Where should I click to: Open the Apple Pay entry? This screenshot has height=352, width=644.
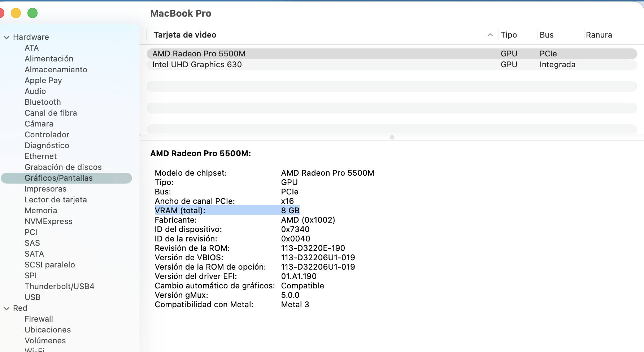[x=43, y=80]
